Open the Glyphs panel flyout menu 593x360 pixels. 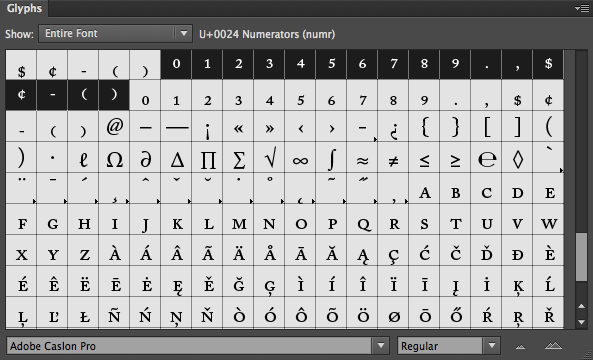pos(582,8)
